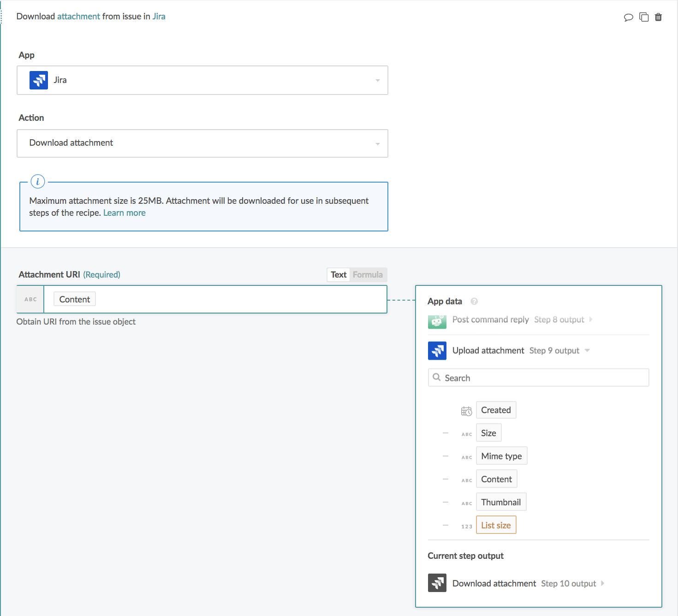Viewport: 678px width, 616px height.
Task: Expand Download attachment Step 10 output
Action: click(602, 583)
